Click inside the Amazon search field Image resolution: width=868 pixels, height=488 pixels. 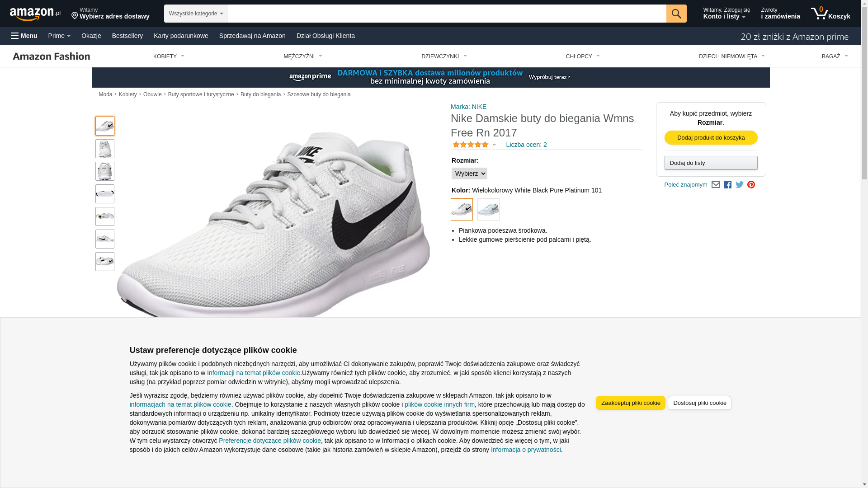(446, 14)
